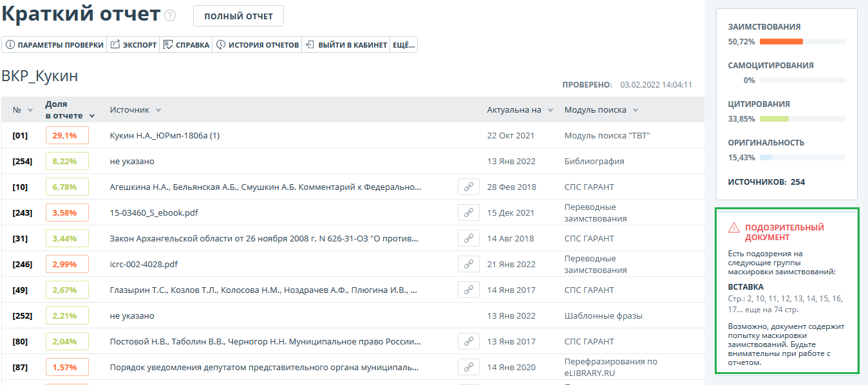Open link icon for Закон Архангельской области row
This screenshot has width=868, height=385.
pyautogui.click(x=469, y=238)
